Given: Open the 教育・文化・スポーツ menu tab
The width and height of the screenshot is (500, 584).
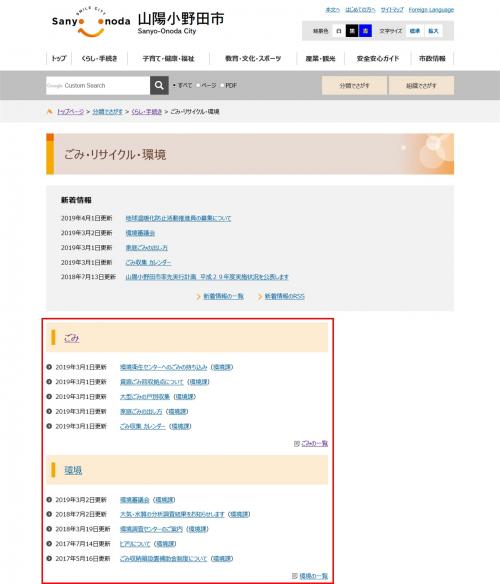Looking at the screenshot, I should [x=253, y=58].
